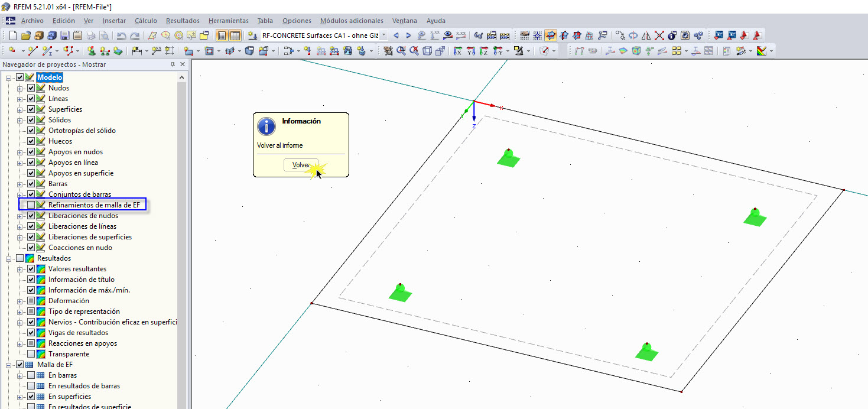Open the Archivo menu

pyautogui.click(x=32, y=21)
